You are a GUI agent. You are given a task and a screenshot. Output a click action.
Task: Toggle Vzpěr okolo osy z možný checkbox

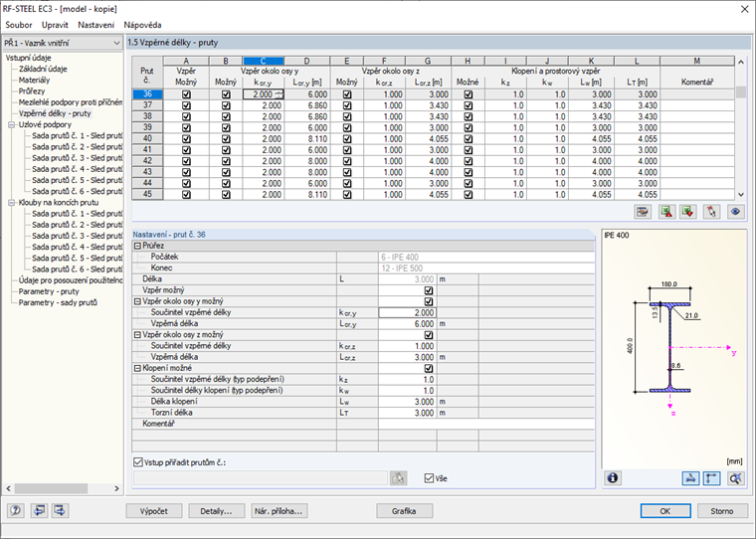click(x=428, y=335)
